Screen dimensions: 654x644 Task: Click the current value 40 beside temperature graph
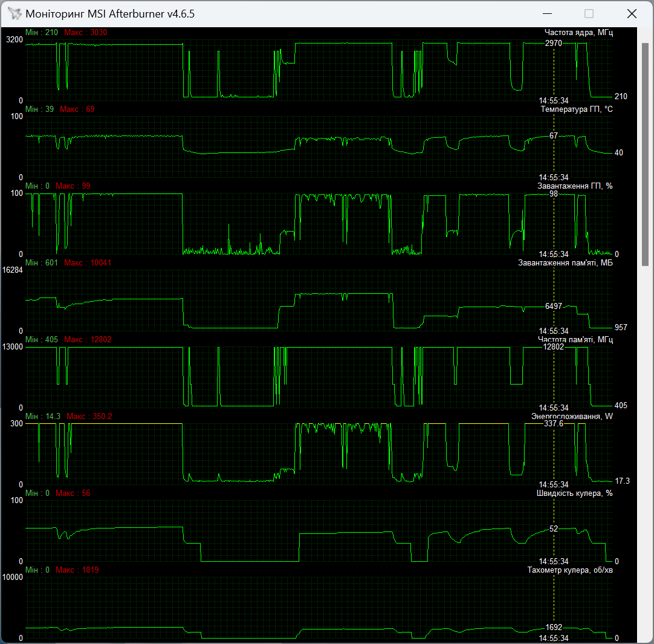pos(618,153)
